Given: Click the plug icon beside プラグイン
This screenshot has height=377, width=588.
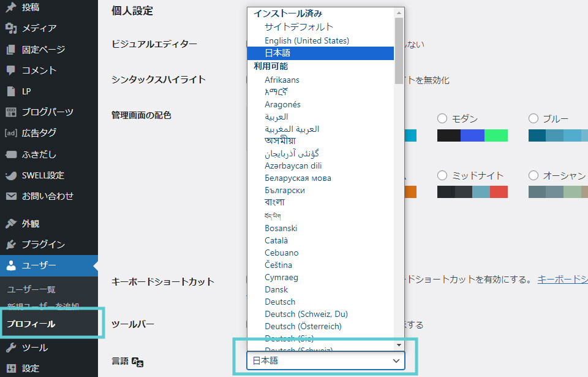Looking at the screenshot, I should coord(10,245).
